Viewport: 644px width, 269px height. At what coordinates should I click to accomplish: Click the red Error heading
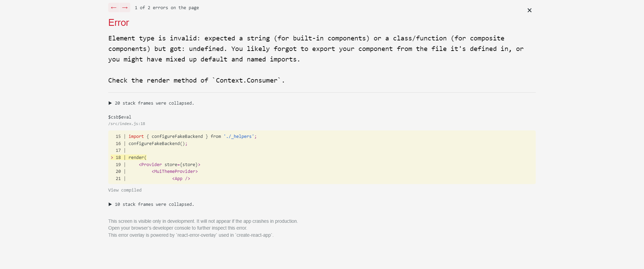119,23
